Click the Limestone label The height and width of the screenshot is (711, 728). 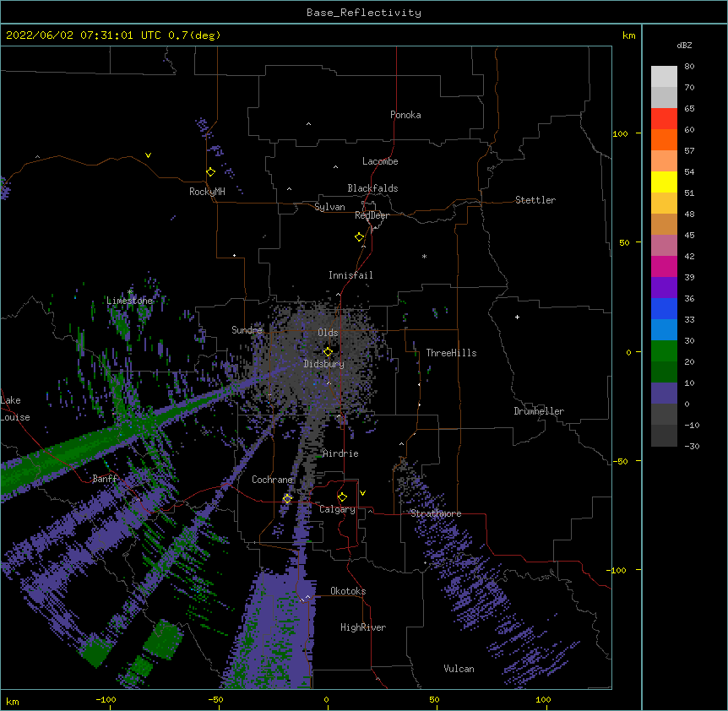129,301
